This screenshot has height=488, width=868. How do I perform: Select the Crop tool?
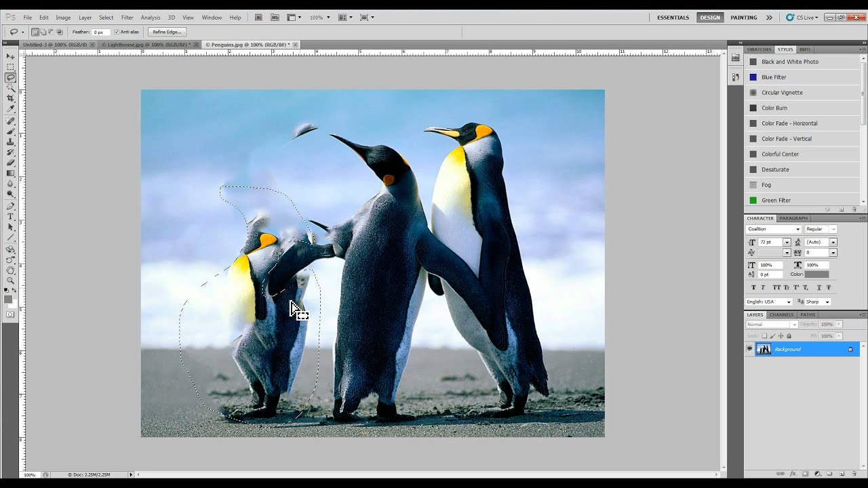pyautogui.click(x=10, y=98)
